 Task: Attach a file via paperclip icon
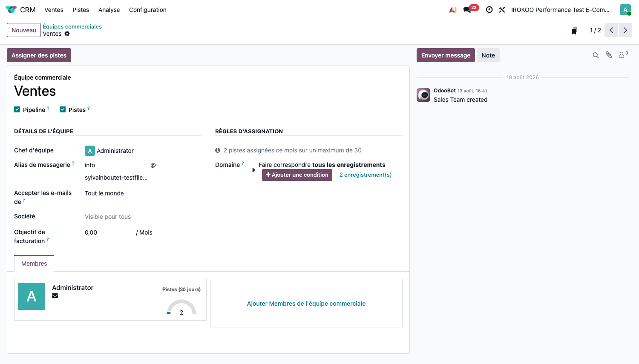[609, 55]
